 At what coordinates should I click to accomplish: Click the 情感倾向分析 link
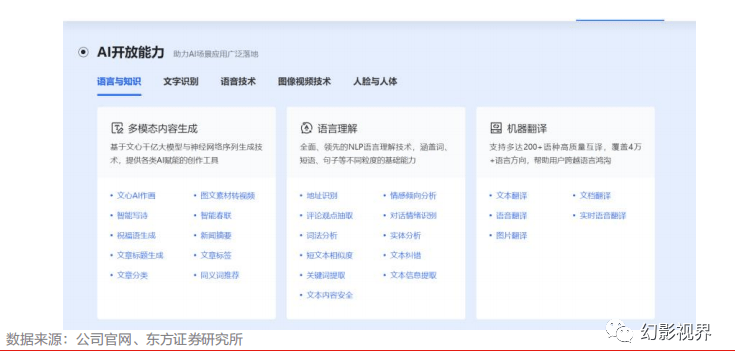(x=413, y=196)
